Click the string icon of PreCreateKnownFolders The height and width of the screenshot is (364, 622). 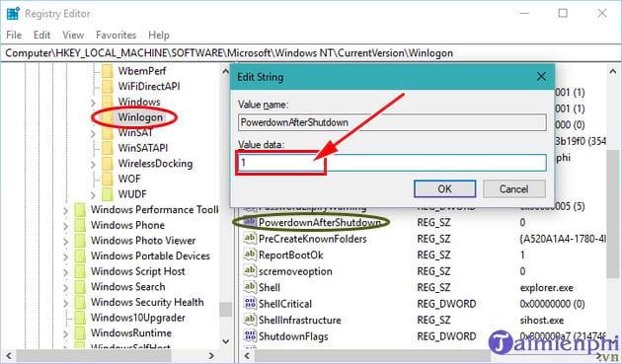point(250,239)
